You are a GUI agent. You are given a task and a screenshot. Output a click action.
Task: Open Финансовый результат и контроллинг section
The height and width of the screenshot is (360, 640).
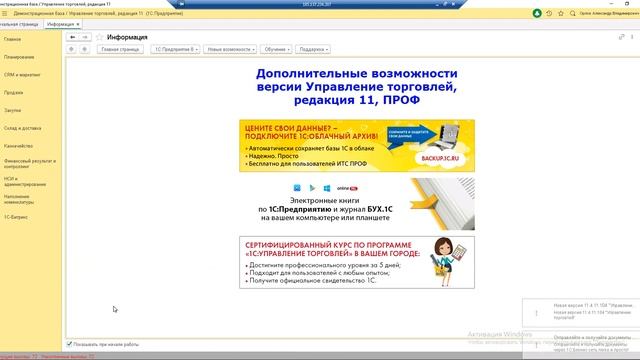tap(30, 164)
